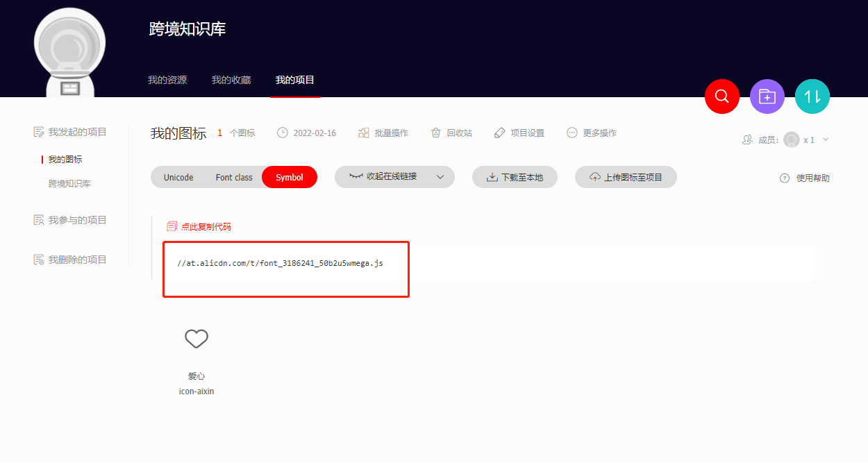Click the red search circle icon
This screenshot has height=463, width=868.
point(721,96)
